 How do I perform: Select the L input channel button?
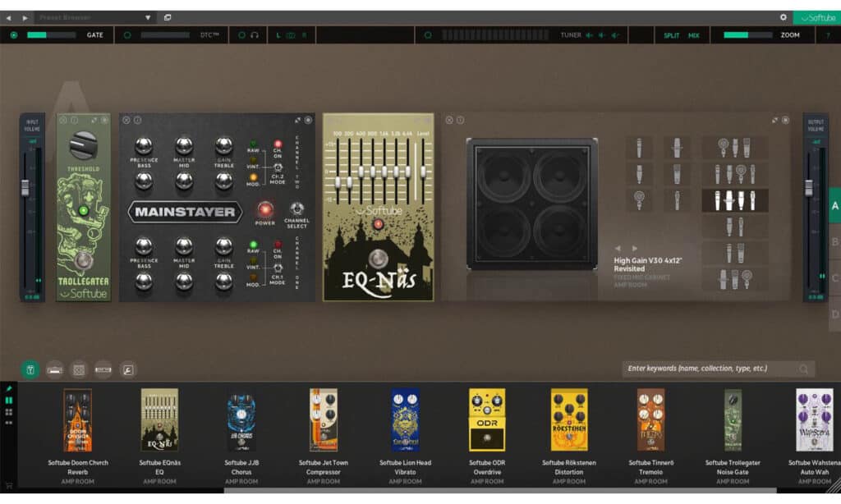coord(278,35)
